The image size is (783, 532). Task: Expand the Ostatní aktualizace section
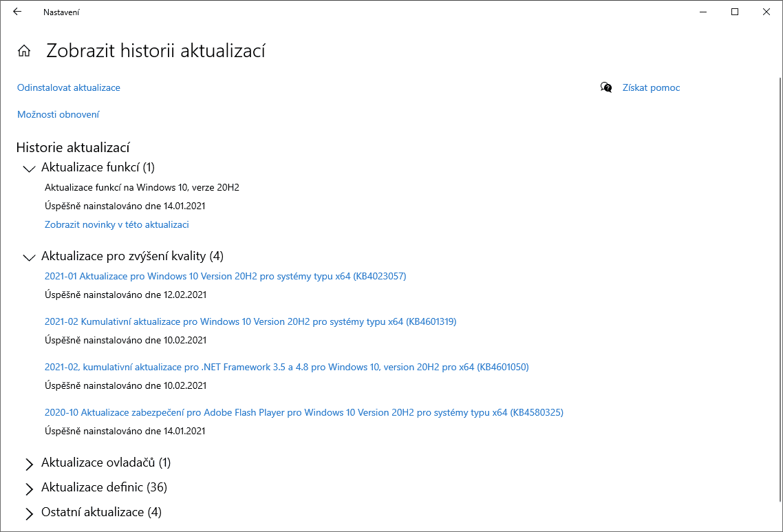coord(29,513)
